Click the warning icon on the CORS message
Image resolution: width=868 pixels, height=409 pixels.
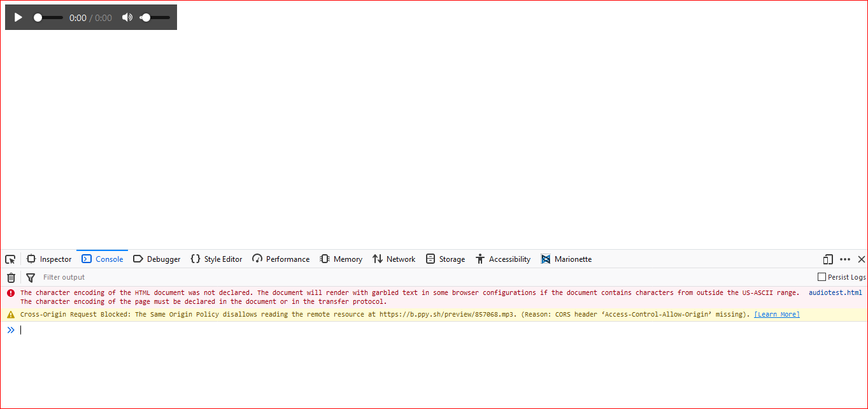(10, 314)
